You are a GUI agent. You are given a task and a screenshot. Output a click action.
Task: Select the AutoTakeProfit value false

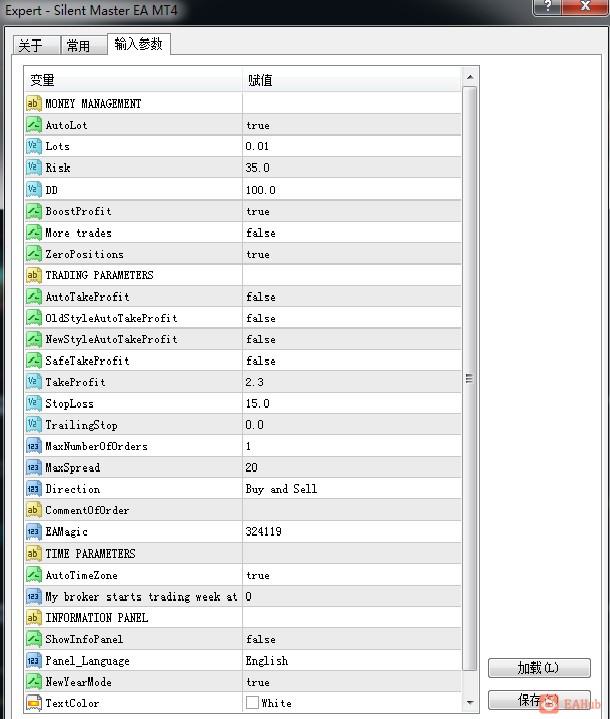coord(261,297)
